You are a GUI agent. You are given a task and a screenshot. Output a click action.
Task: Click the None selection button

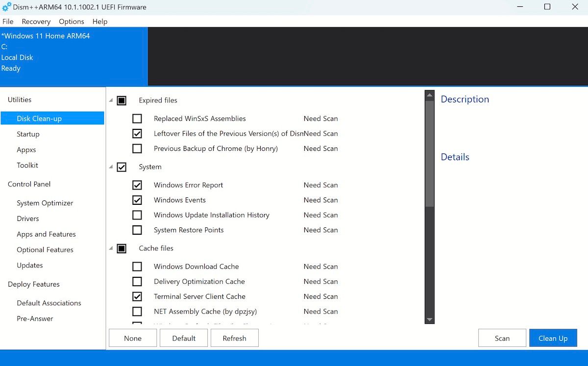click(x=133, y=338)
